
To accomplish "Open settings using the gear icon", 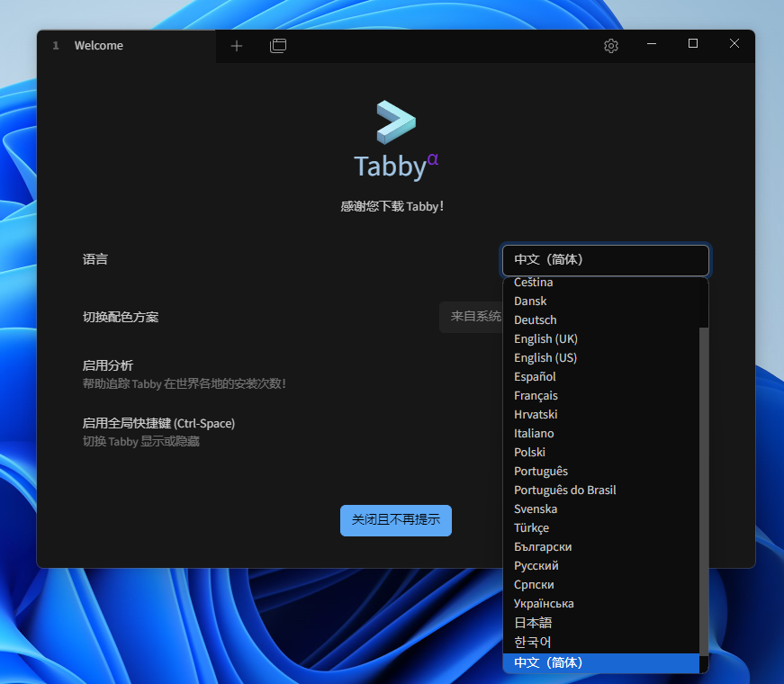I will pos(610,45).
